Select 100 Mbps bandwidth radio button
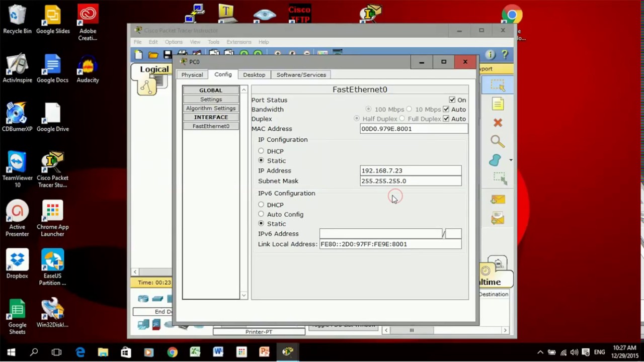The height and width of the screenshot is (362, 644). [368, 109]
